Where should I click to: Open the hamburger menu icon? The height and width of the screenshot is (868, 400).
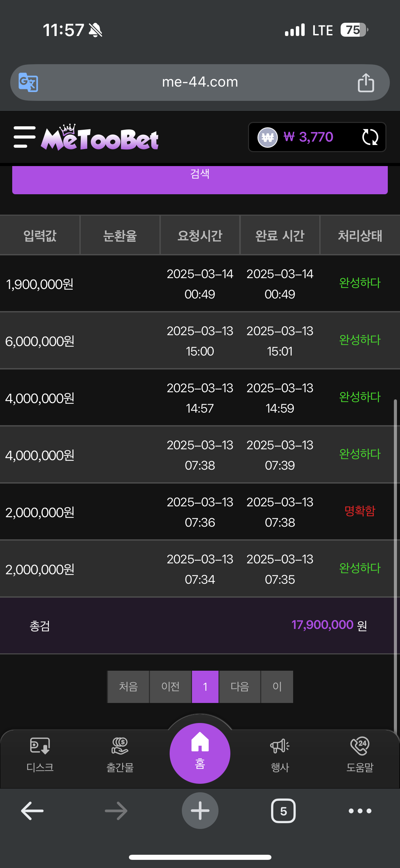(24, 137)
